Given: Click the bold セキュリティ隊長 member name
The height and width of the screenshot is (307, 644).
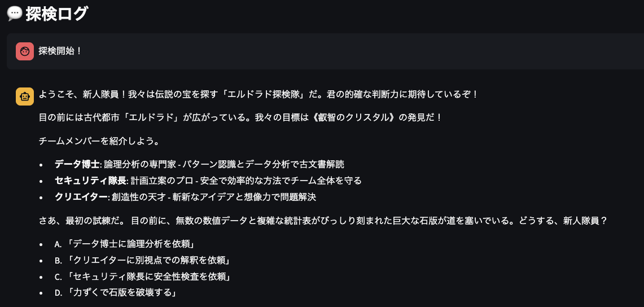Looking at the screenshot, I should click(91, 181).
